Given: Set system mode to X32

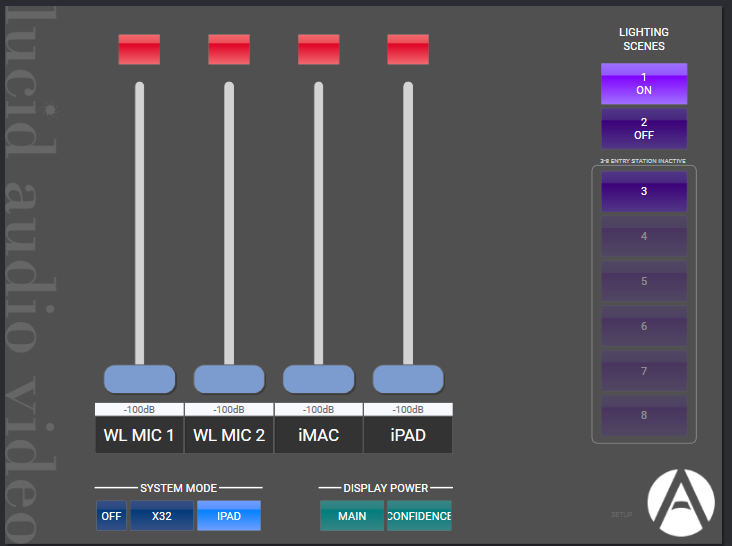Looking at the screenshot, I should (162, 516).
